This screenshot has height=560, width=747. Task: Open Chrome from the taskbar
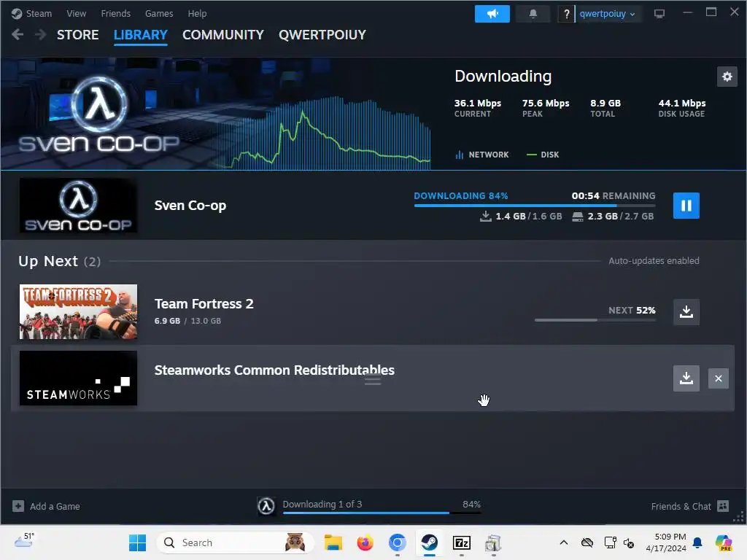tap(398, 542)
